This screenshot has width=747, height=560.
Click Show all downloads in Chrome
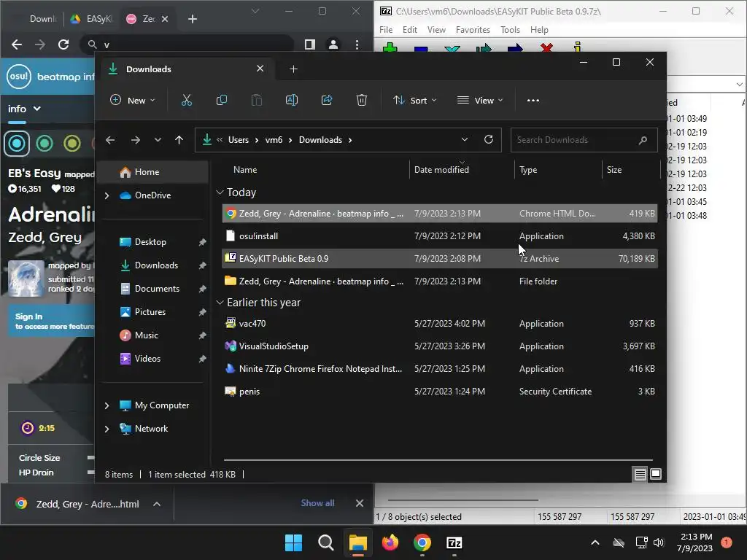coord(318,503)
